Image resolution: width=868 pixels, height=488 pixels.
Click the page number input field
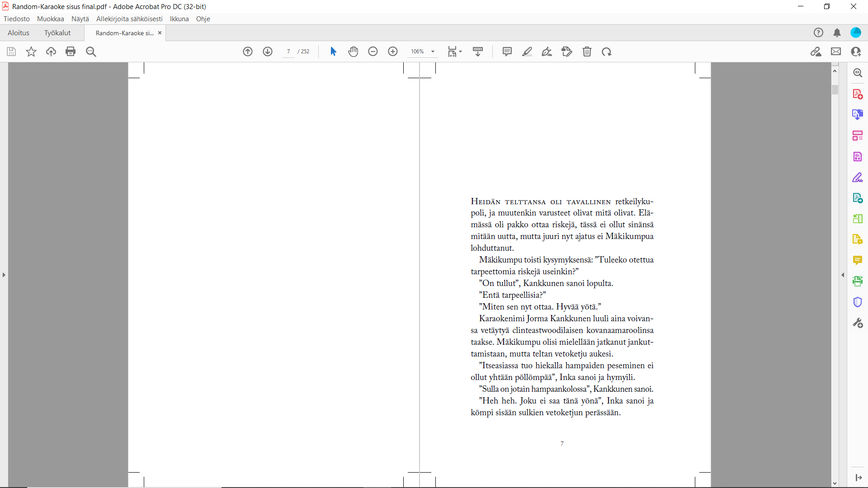point(288,52)
